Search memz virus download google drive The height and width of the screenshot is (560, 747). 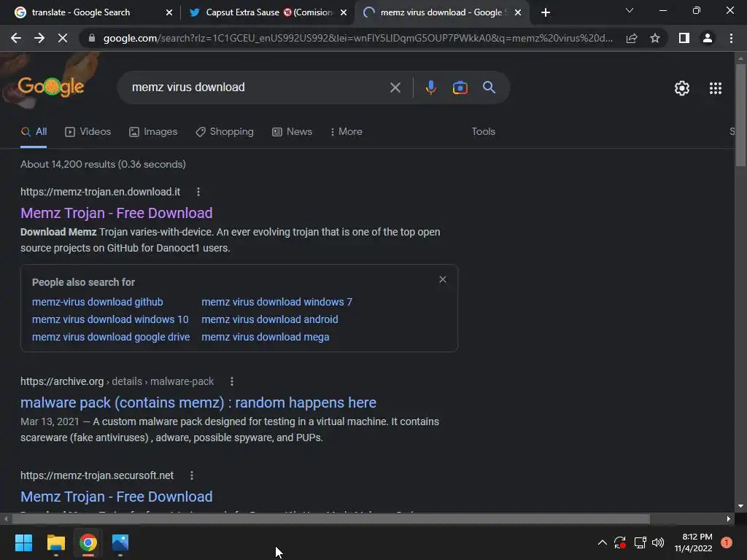[x=111, y=337]
